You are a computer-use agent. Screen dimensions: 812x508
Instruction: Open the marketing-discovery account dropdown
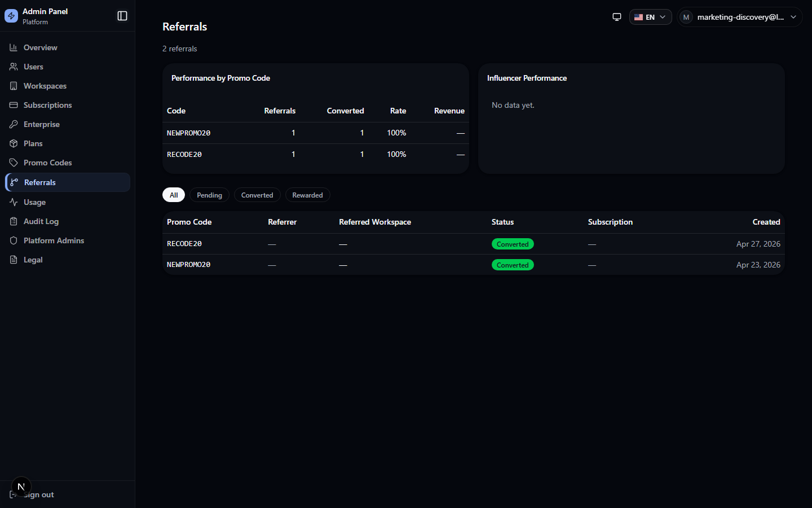(x=740, y=17)
